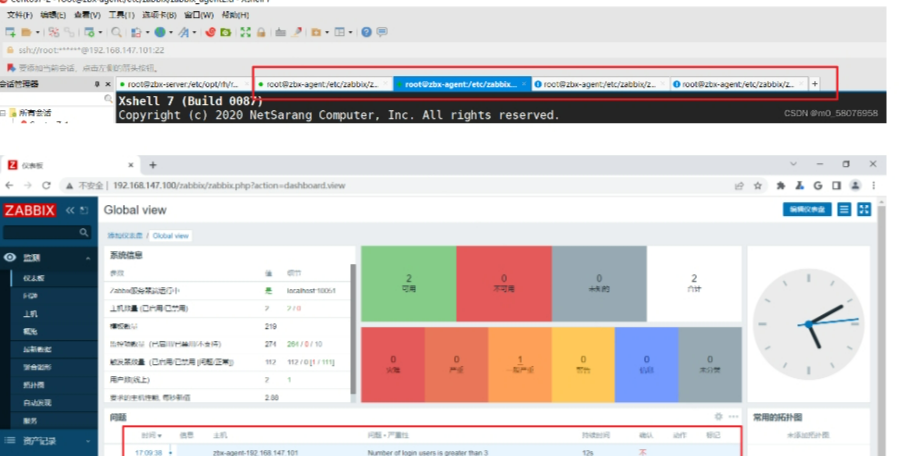Click the red Disconnect icon in Xshell toolbar
The image size is (905, 456).
[x=54, y=32]
